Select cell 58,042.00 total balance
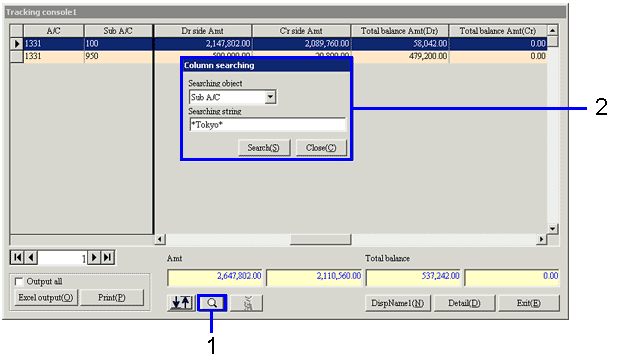The width and height of the screenshot is (618, 363). click(400, 43)
